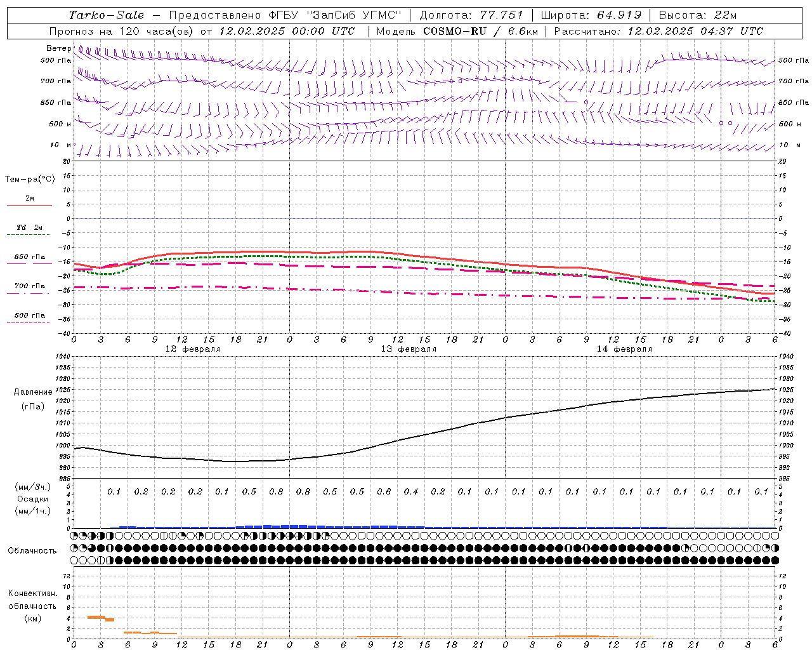The image size is (812, 650).
Task: Click the 0.6 precipitation value
Action: [384, 491]
